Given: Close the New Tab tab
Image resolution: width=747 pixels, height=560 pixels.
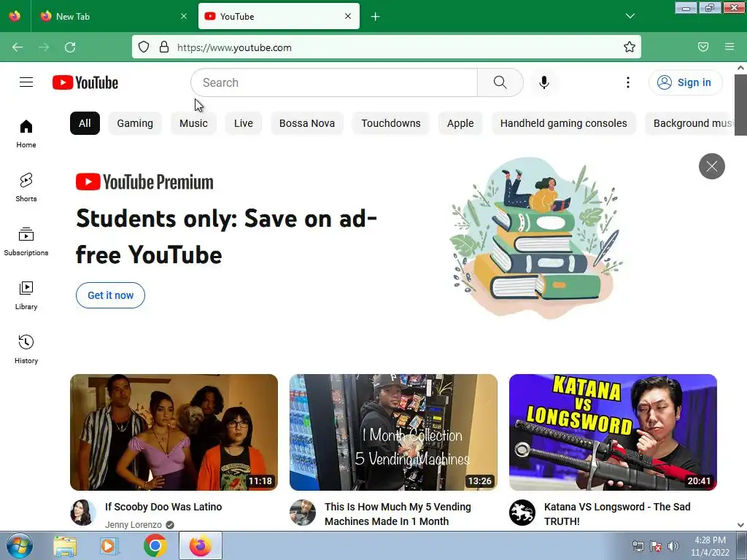Looking at the screenshot, I should [184, 16].
